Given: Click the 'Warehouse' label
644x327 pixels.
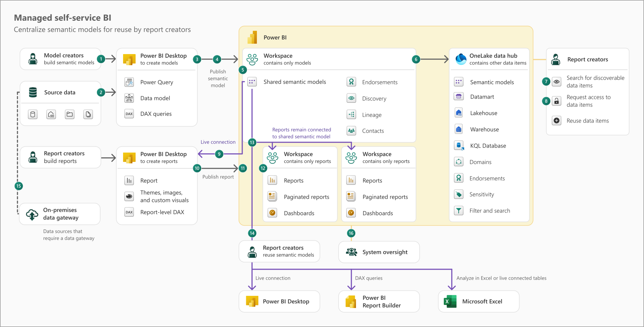Looking at the screenshot, I should 484,129.
